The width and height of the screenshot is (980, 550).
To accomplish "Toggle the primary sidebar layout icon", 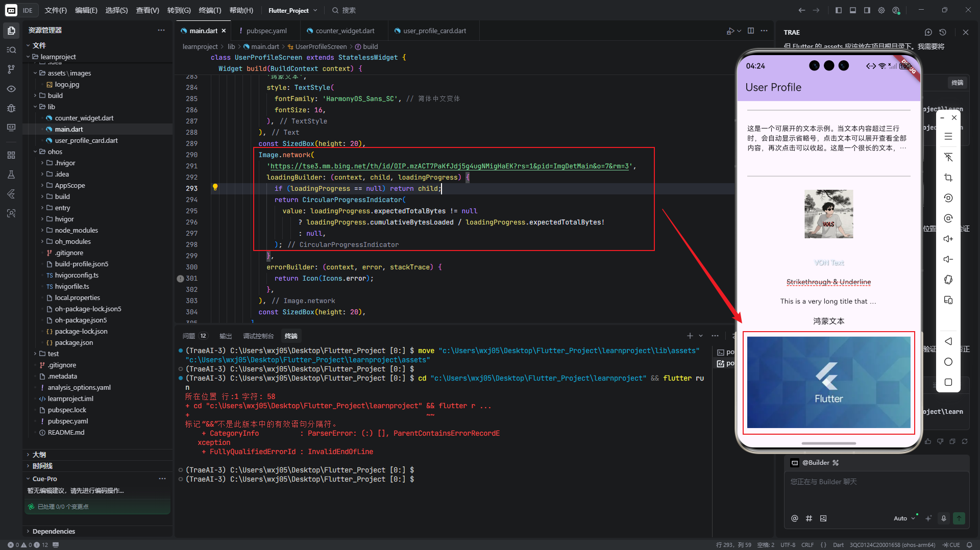I will pos(839,10).
